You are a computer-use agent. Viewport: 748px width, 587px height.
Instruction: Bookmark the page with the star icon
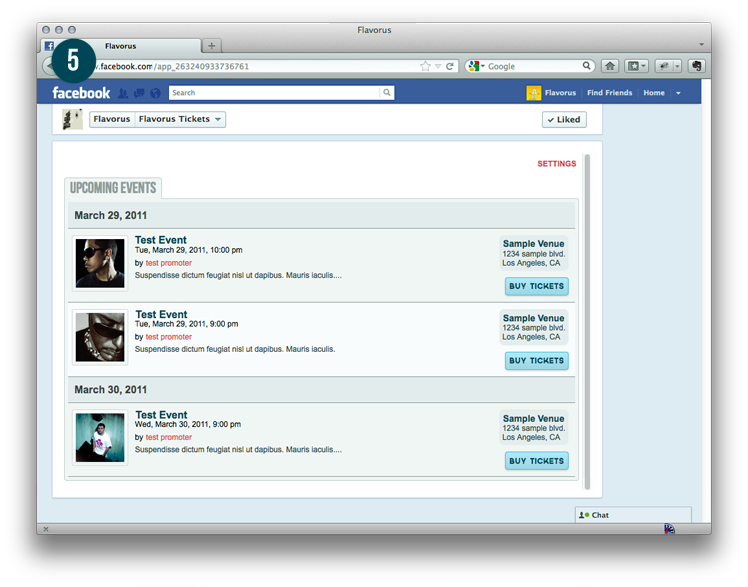pyautogui.click(x=425, y=66)
